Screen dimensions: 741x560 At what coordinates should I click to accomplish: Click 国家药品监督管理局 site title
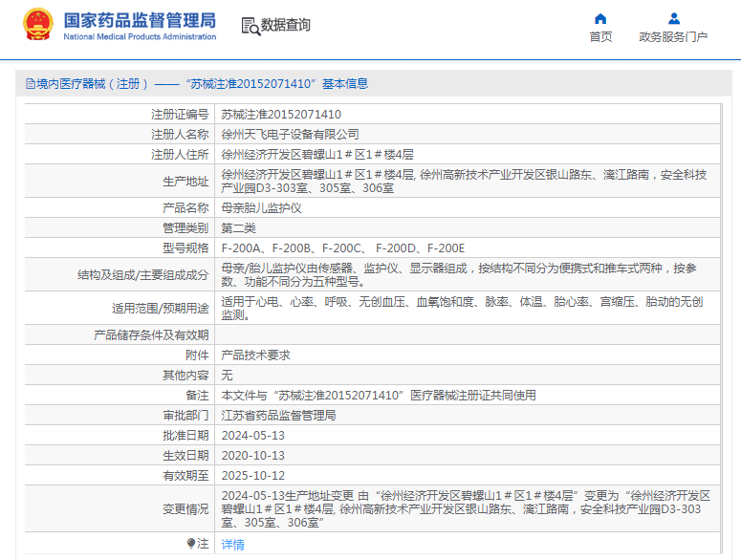(x=140, y=20)
